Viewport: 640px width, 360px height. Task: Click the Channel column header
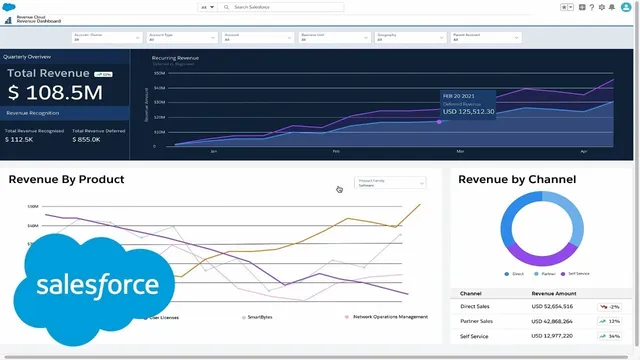[x=471, y=293]
